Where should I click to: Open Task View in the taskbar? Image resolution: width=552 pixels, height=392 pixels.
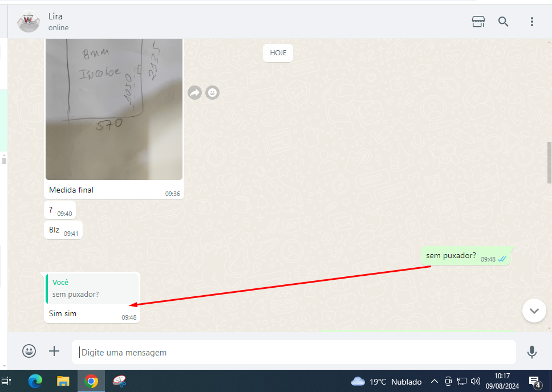point(6,381)
